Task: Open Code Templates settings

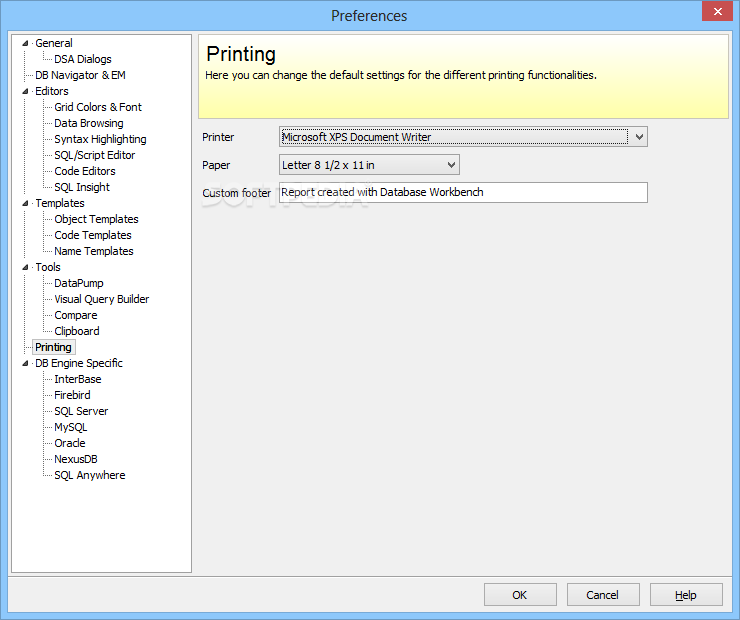Action: click(x=92, y=235)
